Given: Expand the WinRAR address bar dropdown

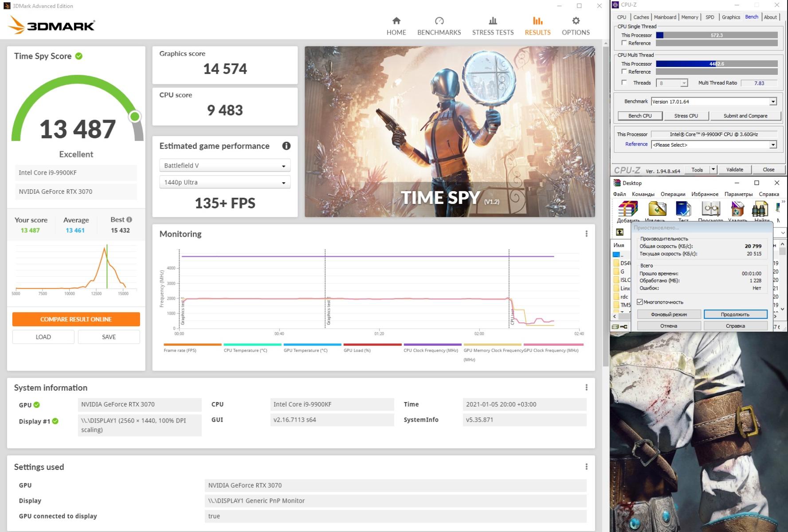Looking at the screenshot, I should click(x=783, y=232).
